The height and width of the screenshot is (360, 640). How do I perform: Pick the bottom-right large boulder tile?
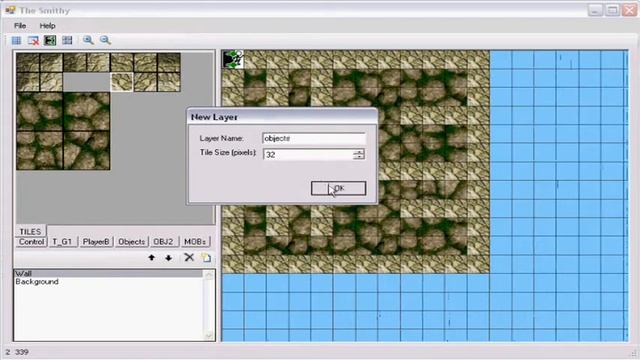tap(87, 151)
